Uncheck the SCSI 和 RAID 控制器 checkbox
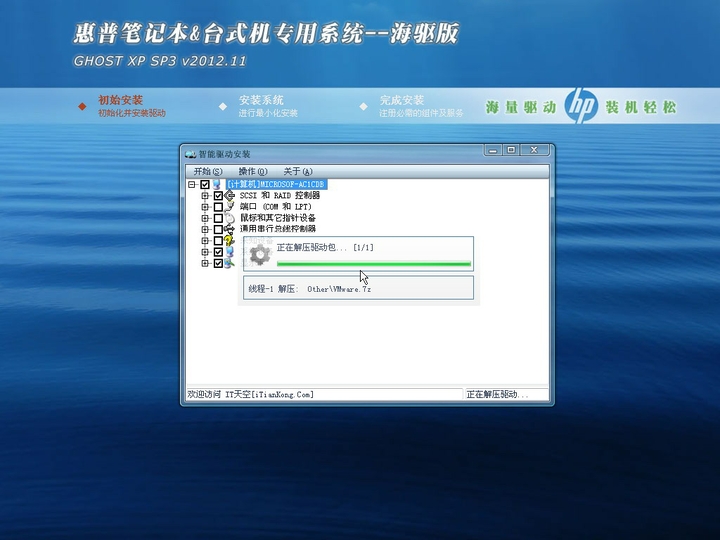 click(x=218, y=196)
